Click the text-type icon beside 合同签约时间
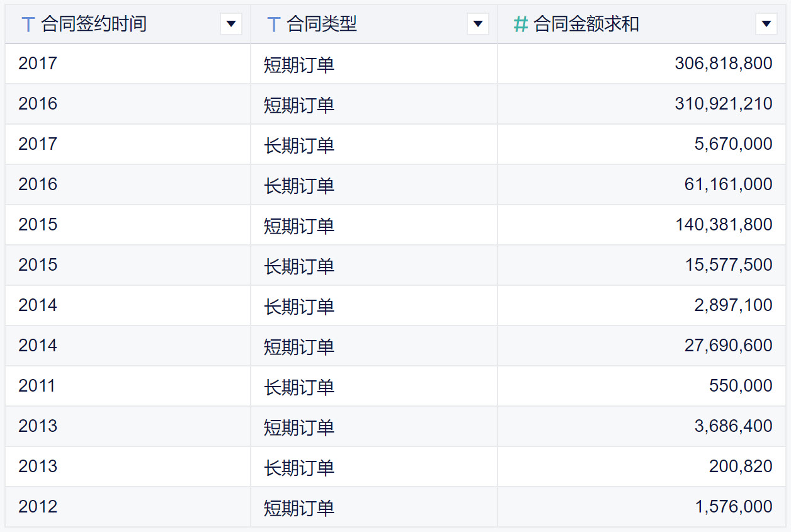 coord(28,25)
